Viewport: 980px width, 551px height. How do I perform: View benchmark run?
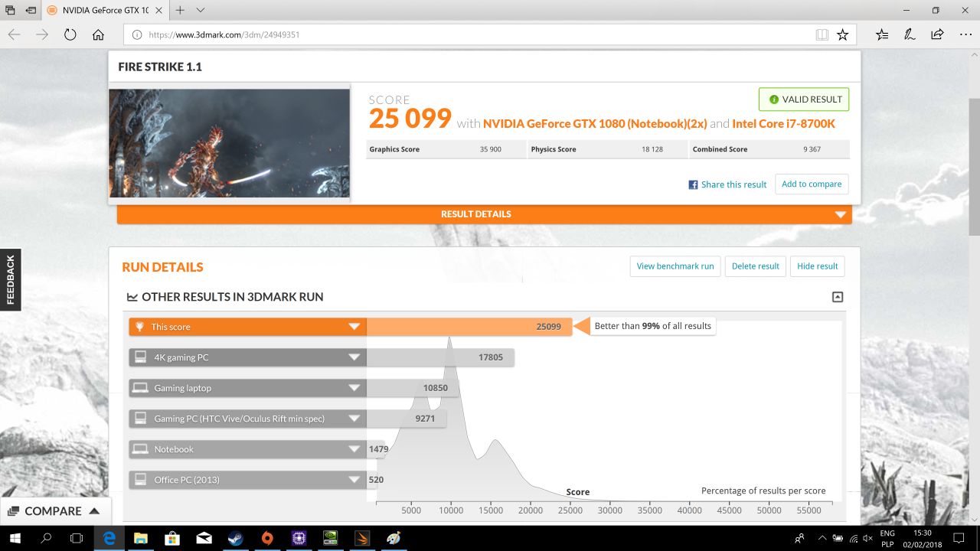[x=675, y=266]
